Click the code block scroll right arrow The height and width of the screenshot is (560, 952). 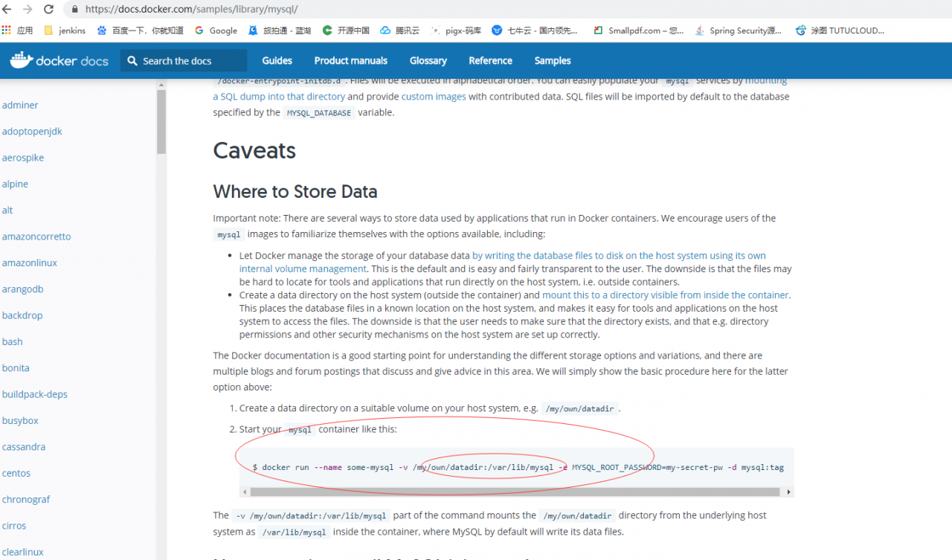[788, 492]
